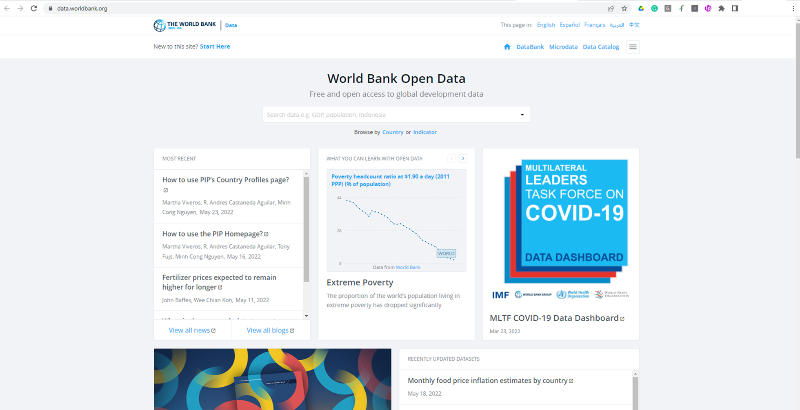Switch page language to English

(x=546, y=25)
